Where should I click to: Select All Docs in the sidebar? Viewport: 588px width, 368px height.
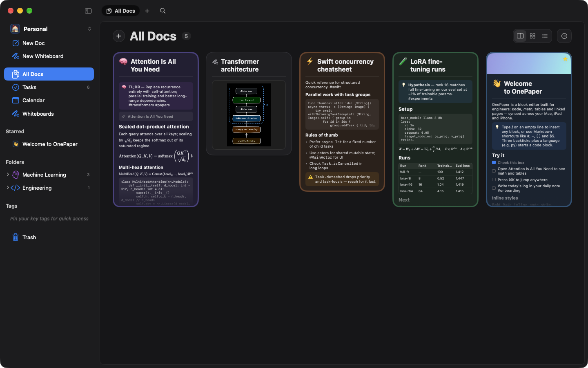49,74
